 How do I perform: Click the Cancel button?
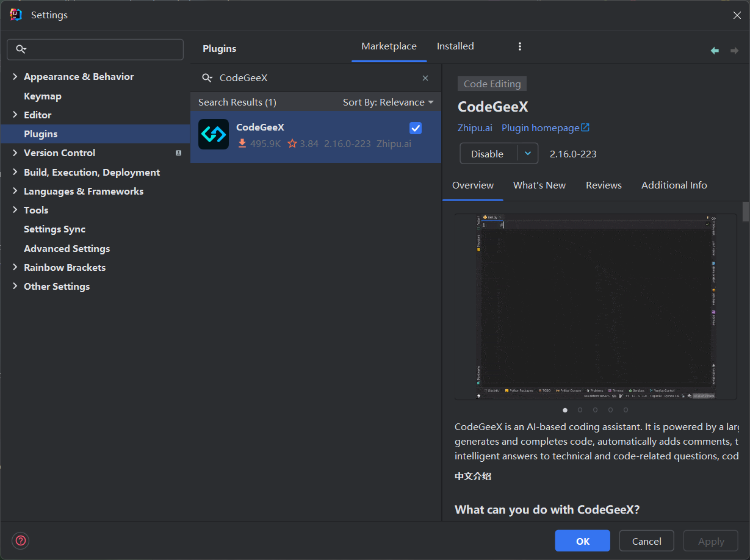coord(646,541)
